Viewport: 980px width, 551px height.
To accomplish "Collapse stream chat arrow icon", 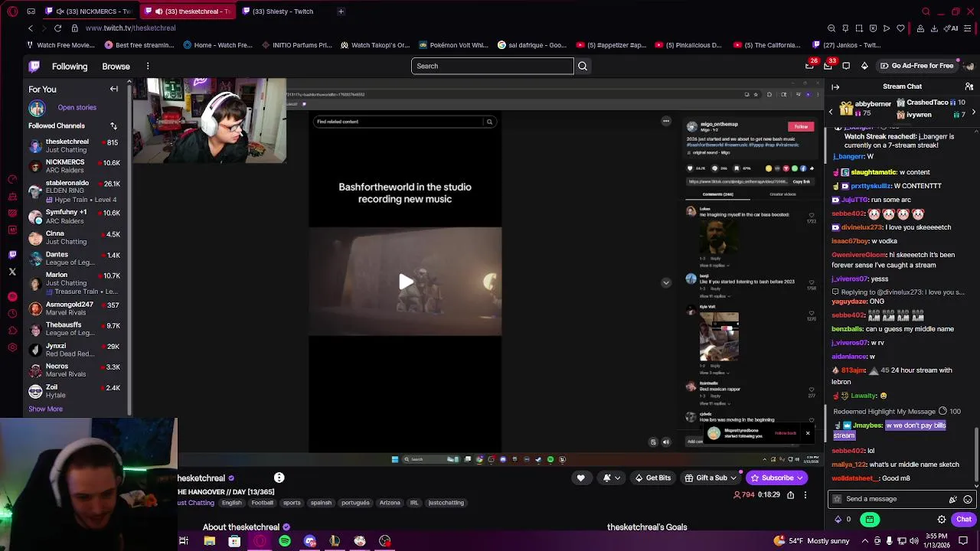I will tap(835, 87).
